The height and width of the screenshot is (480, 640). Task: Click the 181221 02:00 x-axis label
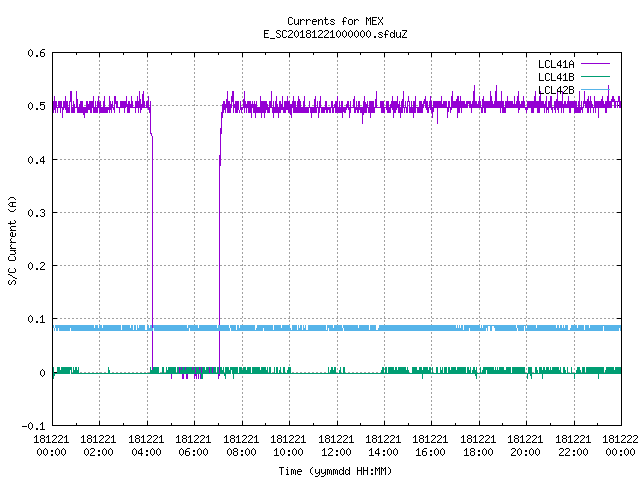[98, 446]
